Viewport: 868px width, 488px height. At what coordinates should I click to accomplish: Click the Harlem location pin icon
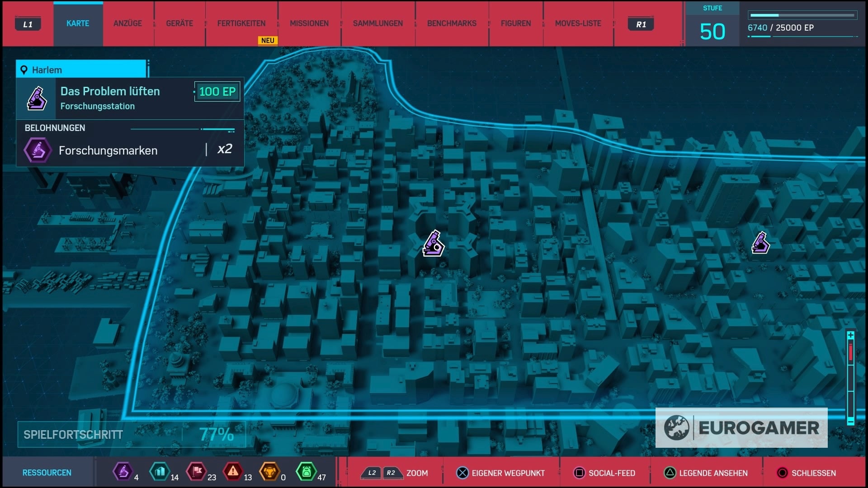(x=24, y=70)
